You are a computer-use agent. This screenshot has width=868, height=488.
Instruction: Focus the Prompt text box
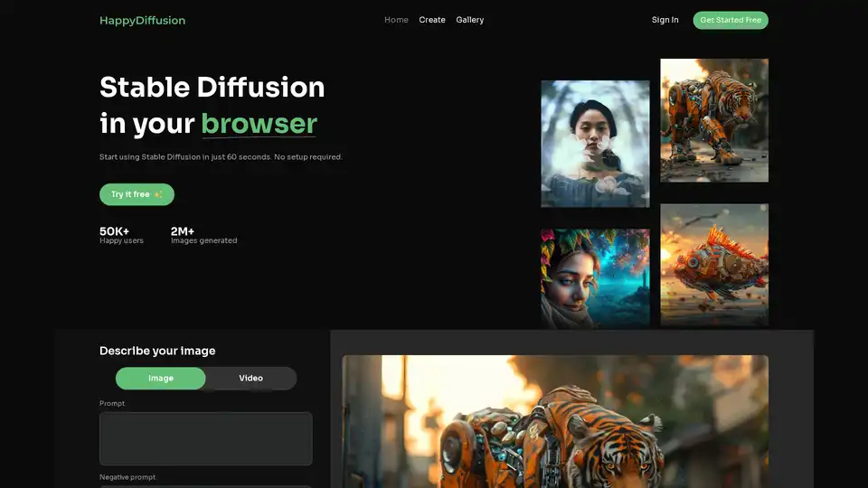tap(205, 438)
